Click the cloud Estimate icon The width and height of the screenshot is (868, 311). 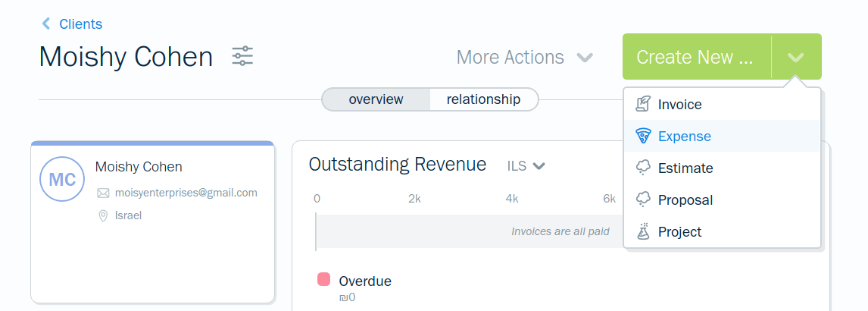pos(643,168)
